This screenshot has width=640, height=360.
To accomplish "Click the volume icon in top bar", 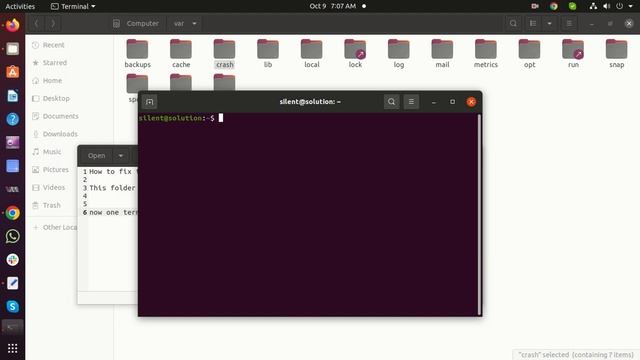I will pos(607,6).
